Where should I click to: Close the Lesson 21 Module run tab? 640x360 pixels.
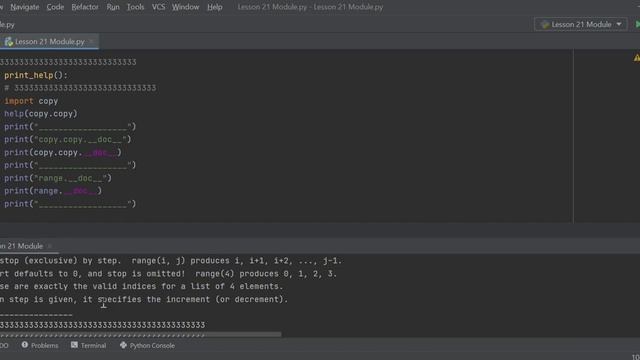coord(50,246)
